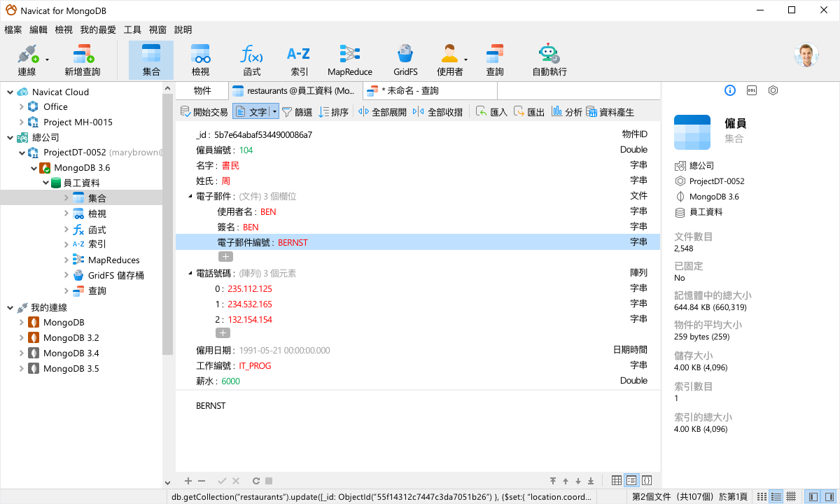Expand MongoDB 3.2 connection node
Screen dimensions: 840x504
21,337
